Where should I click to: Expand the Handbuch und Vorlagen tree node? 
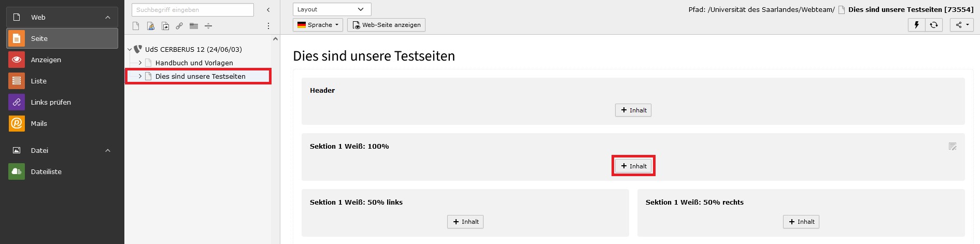click(140, 63)
